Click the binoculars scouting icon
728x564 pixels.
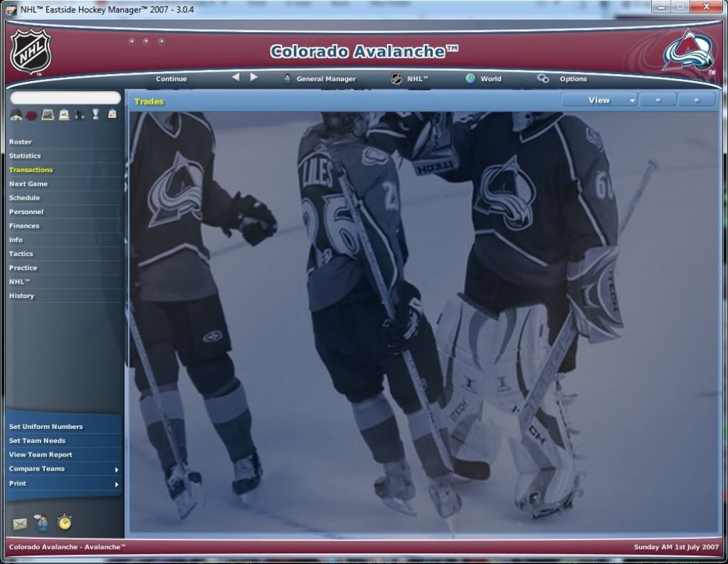80,115
